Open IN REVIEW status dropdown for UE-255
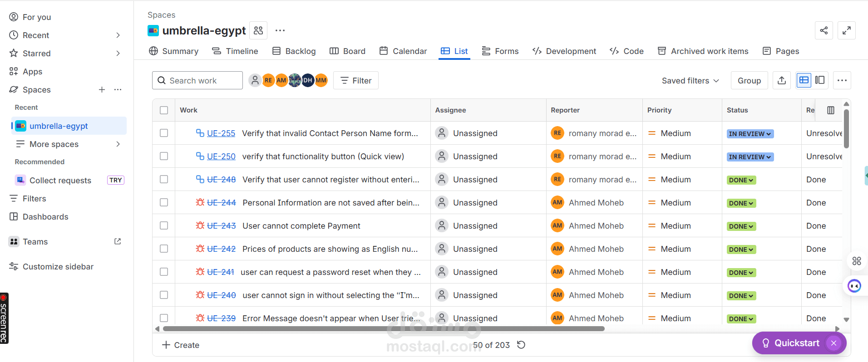Image resolution: width=868 pixels, height=362 pixels. [x=750, y=134]
